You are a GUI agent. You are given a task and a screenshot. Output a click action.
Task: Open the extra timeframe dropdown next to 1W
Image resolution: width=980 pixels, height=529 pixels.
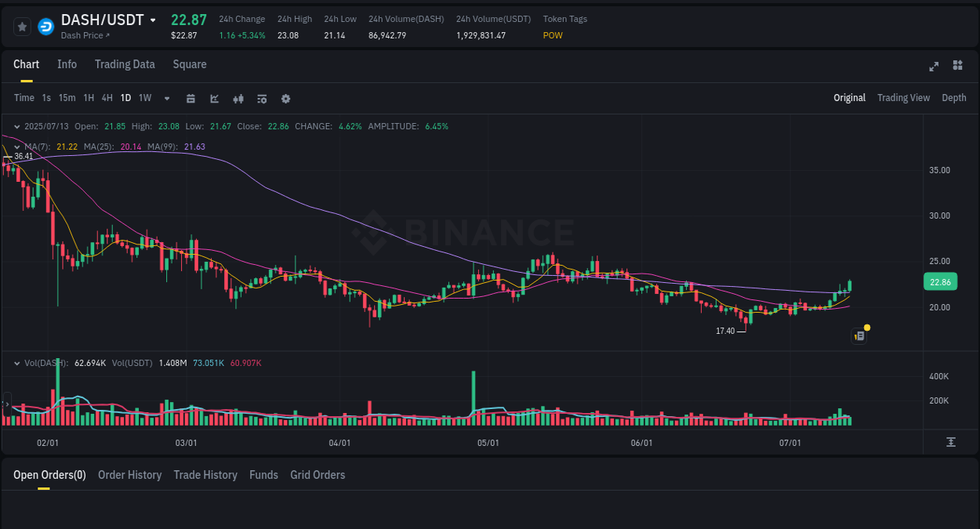click(x=166, y=98)
